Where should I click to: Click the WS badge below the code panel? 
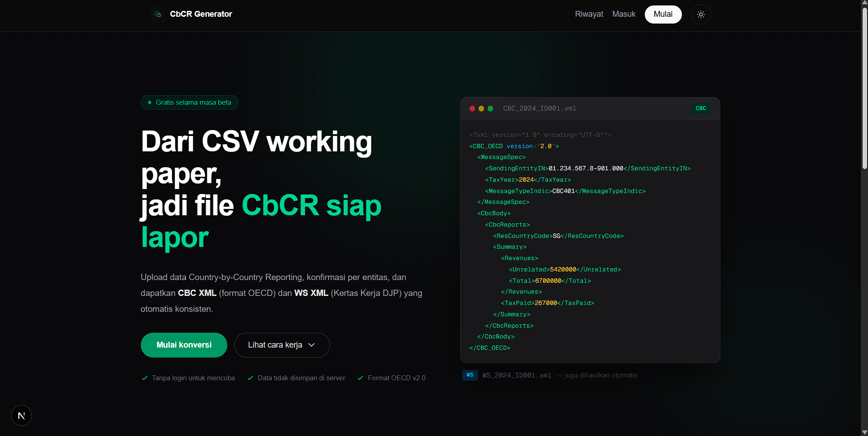point(470,375)
